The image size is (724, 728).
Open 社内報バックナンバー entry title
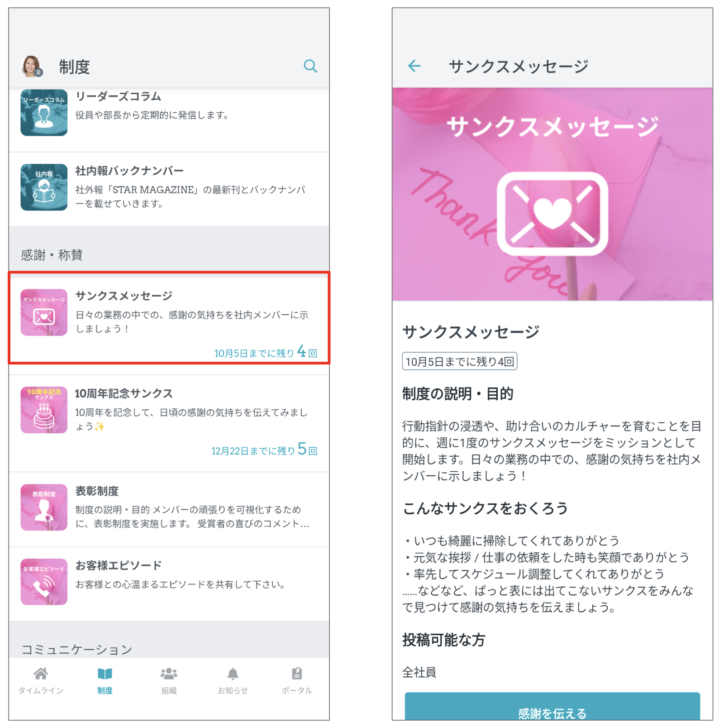(129, 171)
